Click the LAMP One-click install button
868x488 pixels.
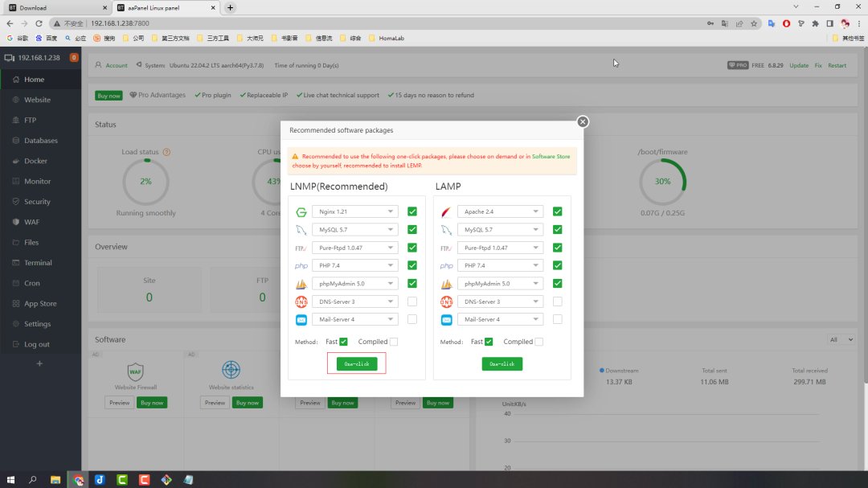[502, 364]
